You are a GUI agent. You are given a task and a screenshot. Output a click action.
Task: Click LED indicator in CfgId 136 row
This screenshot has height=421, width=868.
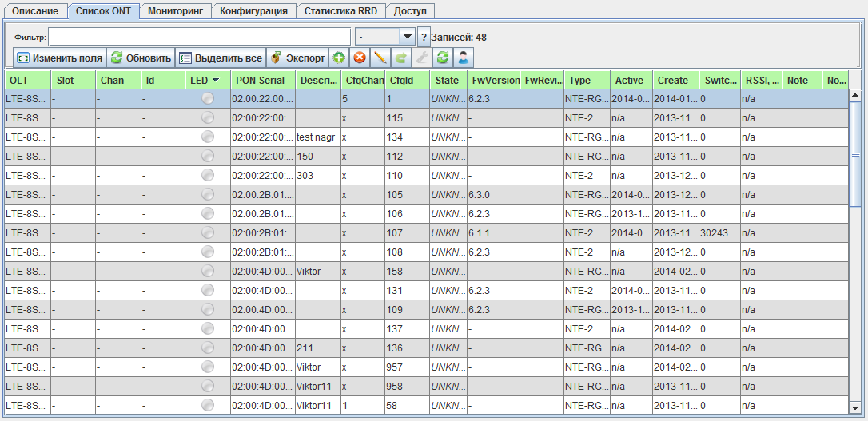(x=208, y=348)
